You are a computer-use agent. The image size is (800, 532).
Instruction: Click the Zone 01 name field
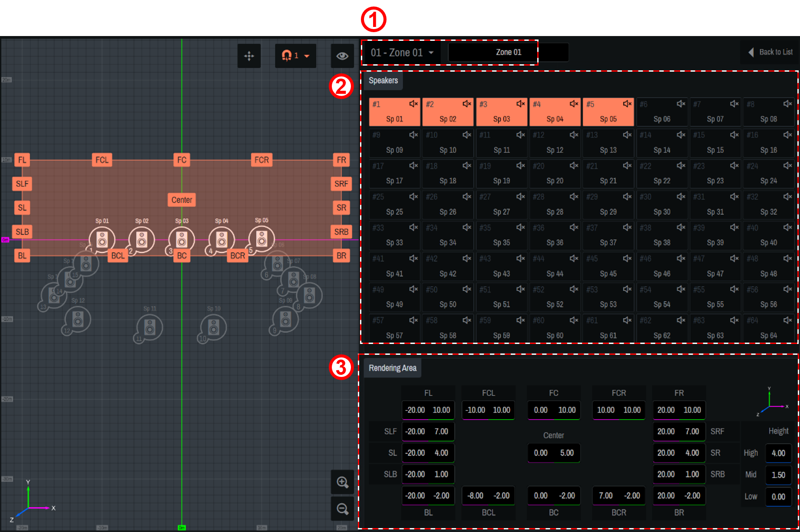pos(508,53)
